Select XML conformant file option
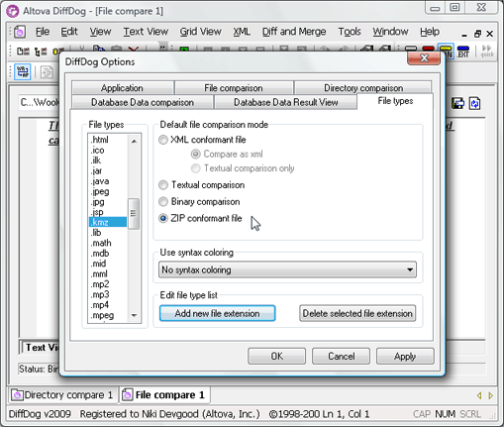This screenshot has width=504, height=427. pyautogui.click(x=202, y=140)
